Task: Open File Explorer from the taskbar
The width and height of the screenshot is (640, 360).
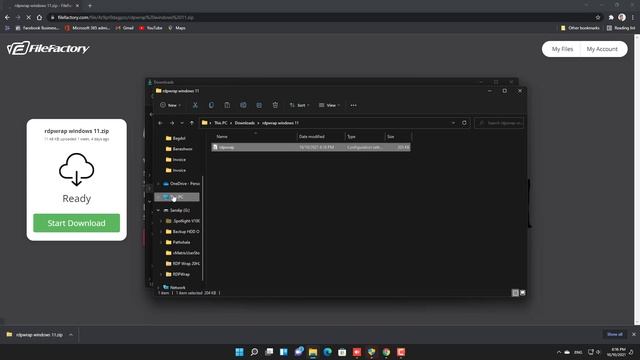Action: coord(313,352)
